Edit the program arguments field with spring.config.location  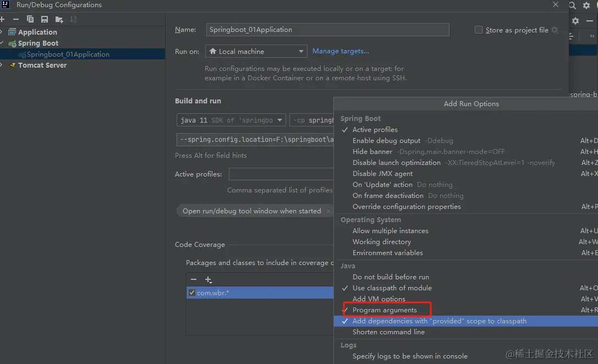click(255, 140)
